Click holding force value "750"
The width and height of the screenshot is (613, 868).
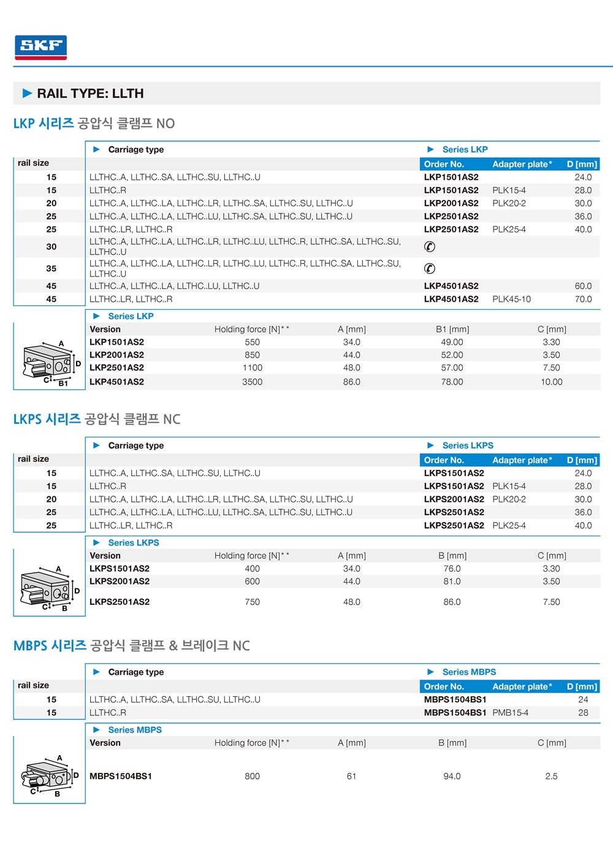click(x=252, y=602)
